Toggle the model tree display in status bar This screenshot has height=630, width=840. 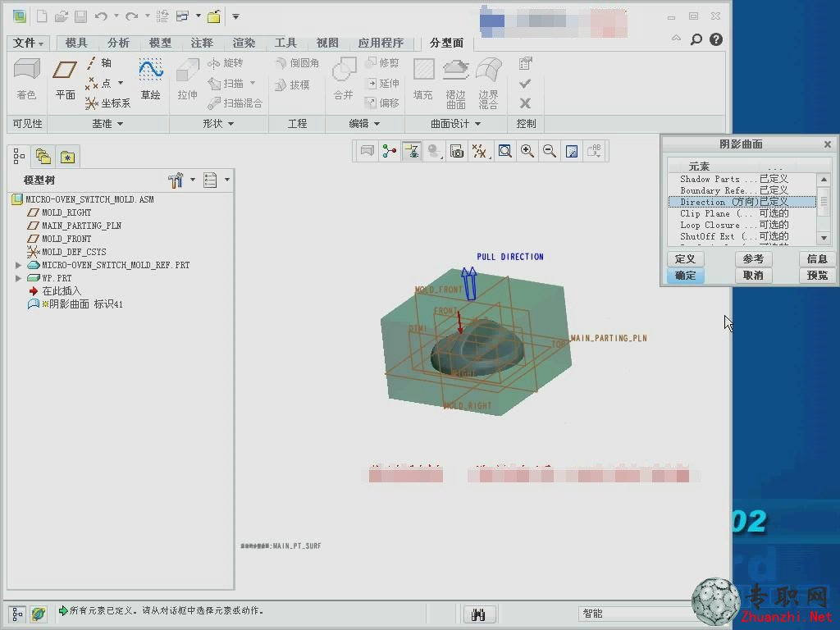17,614
